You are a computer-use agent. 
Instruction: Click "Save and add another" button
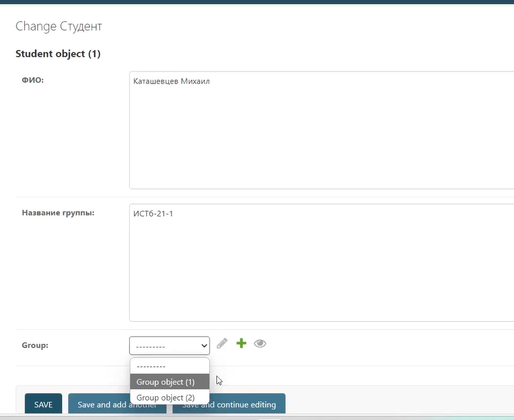click(116, 405)
